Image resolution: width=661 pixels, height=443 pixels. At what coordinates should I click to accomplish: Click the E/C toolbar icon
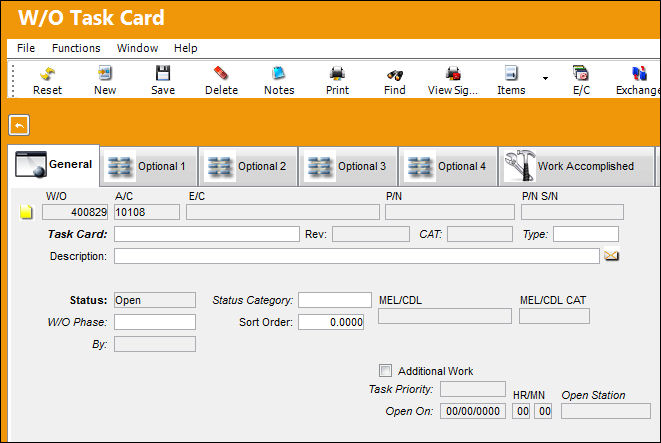click(x=581, y=73)
